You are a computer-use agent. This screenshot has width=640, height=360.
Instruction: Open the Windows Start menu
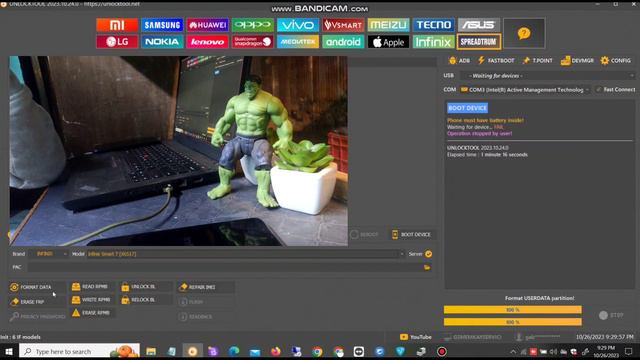pos(9,351)
